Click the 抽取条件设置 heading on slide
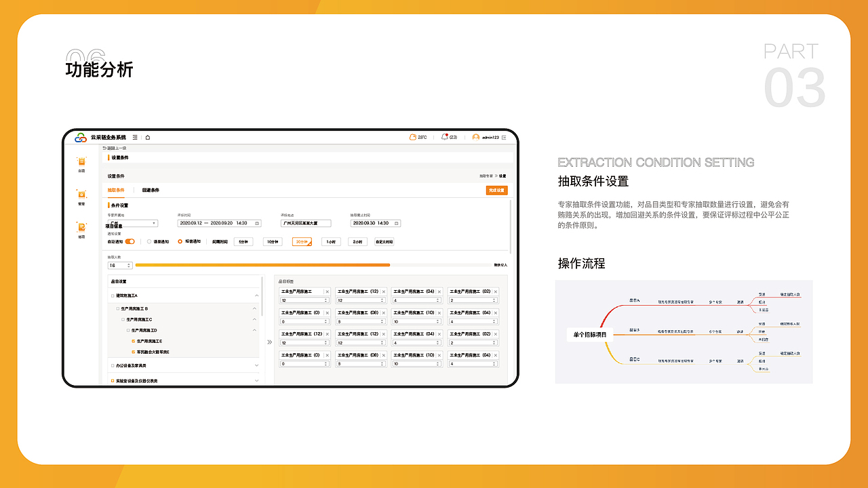Image resolution: width=868 pixels, height=488 pixels. [593, 182]
